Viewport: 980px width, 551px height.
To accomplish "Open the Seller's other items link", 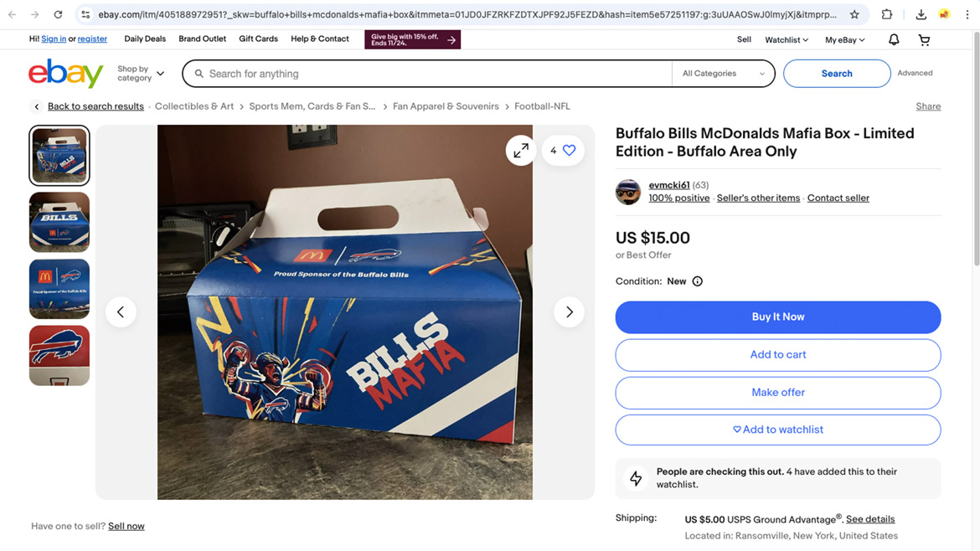I will pos(758,198).
